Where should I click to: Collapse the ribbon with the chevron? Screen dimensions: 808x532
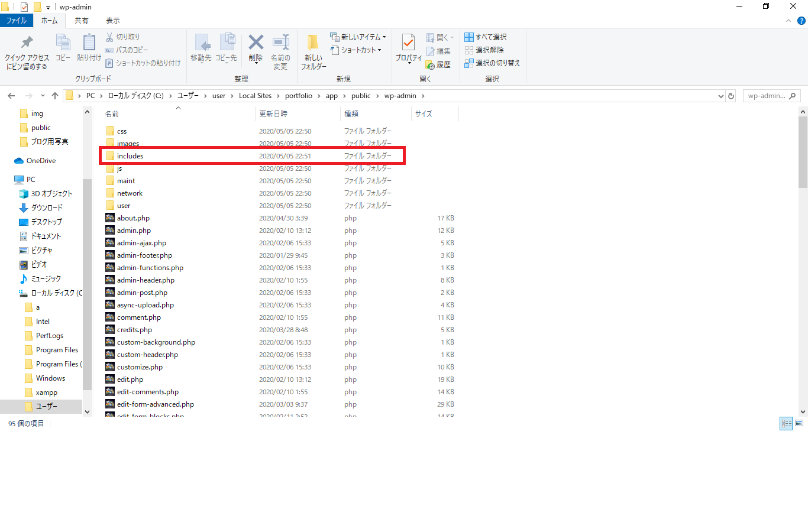click(x=788, y=21)
